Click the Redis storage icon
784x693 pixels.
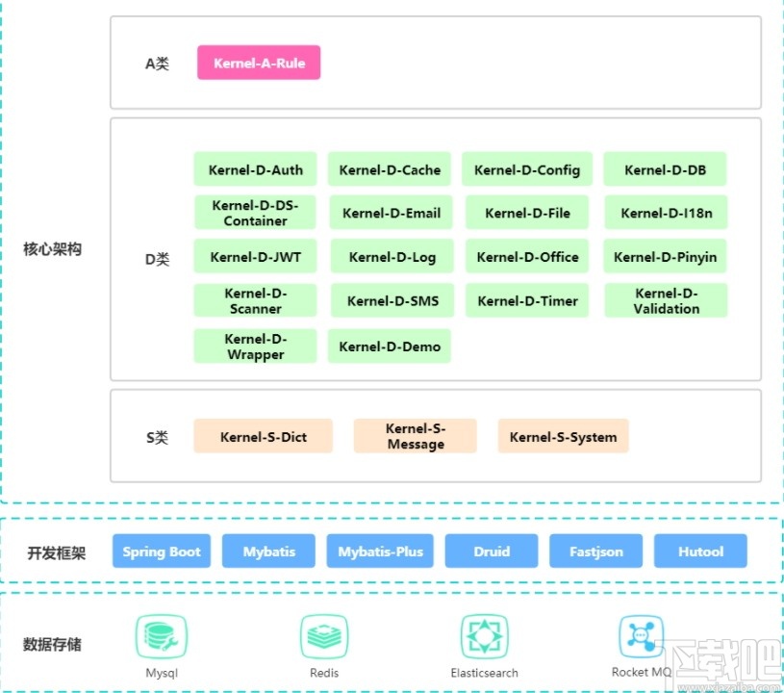324,636
